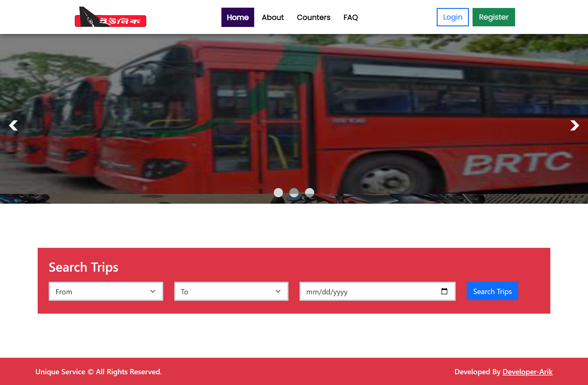
Task: Click the Unique Service copyright text
Action: [x=99, y=372]
